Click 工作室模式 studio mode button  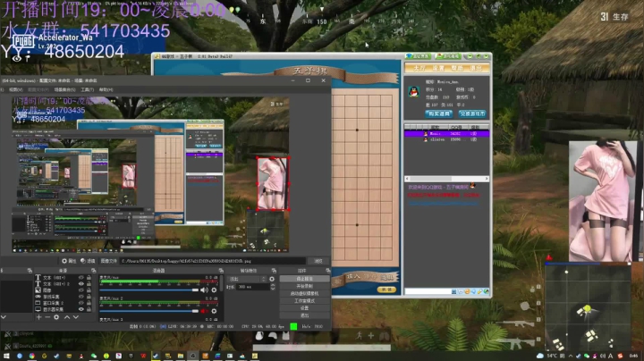(x=304, y=301)
